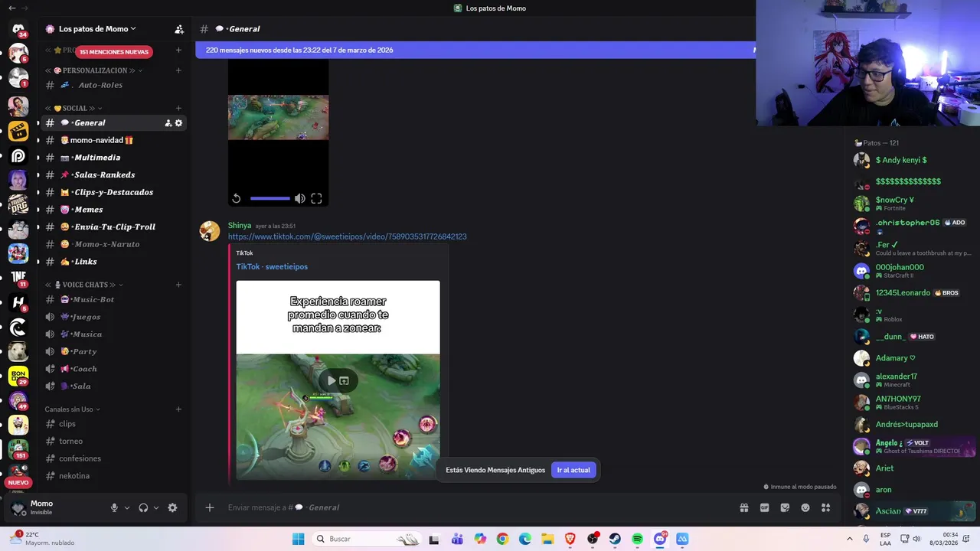The height and width of the screenshot is (551, 980).
Task: Open the Multimedia channel
Action: coord(113,158)
